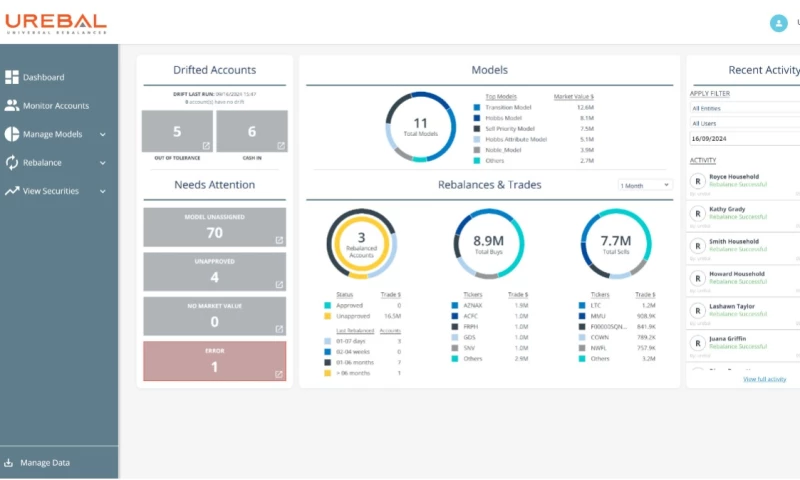Open the Model Unassigned 70 tile

214,227
